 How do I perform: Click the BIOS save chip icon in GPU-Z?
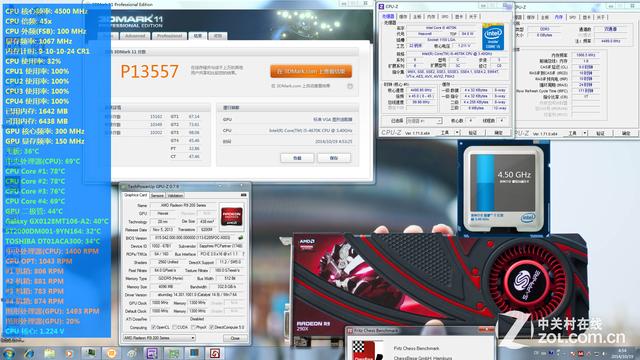(x=240, y=238)
